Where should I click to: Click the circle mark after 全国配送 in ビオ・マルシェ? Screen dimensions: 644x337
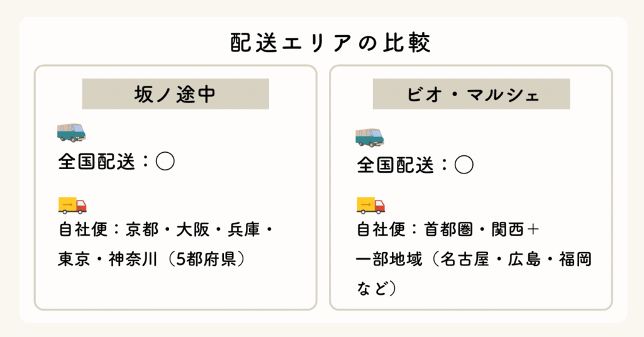pos(464,165)
